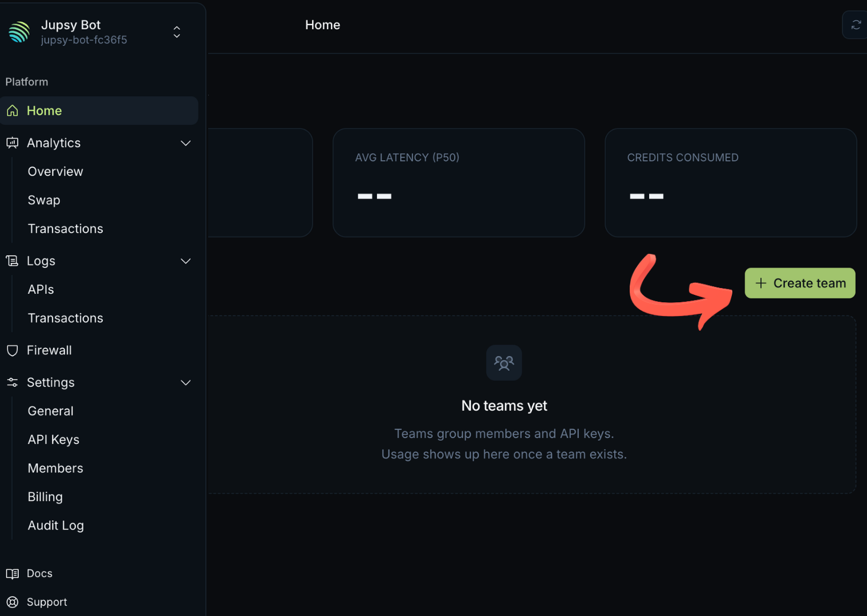Viewport: 867px width, 616px height.
Task: Click the Home house icon
Action: [13, 111]
